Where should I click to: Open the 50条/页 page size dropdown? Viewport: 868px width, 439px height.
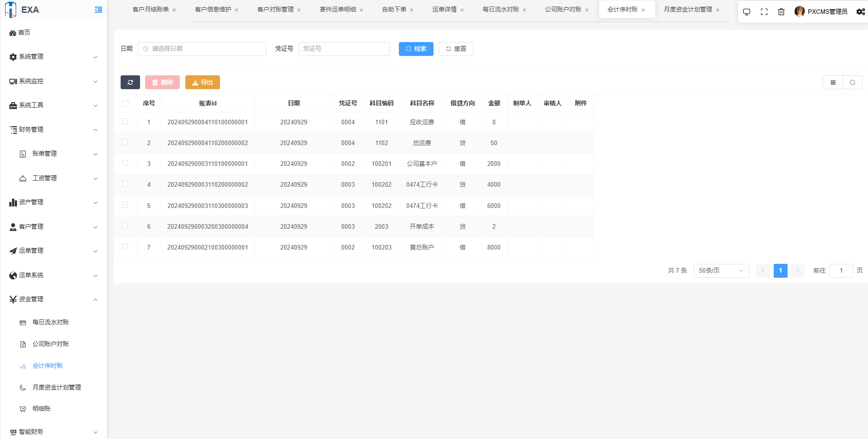coord(721,271)
